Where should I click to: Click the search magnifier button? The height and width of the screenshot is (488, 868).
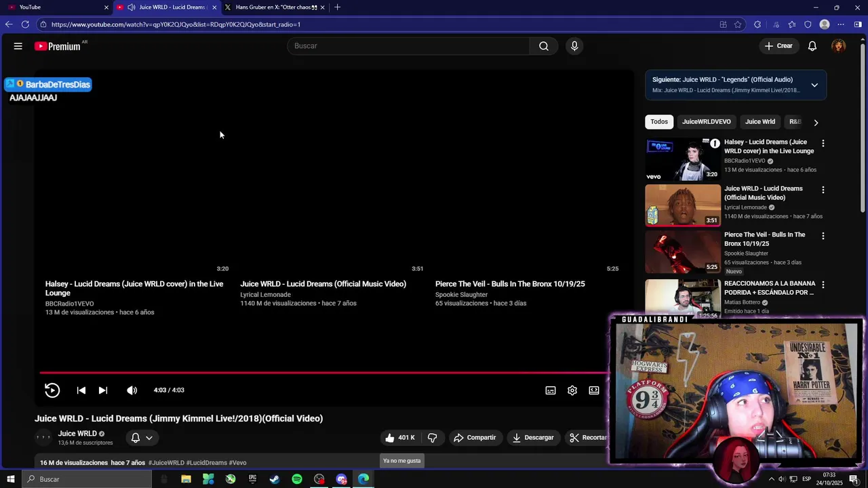coord(544,46)
